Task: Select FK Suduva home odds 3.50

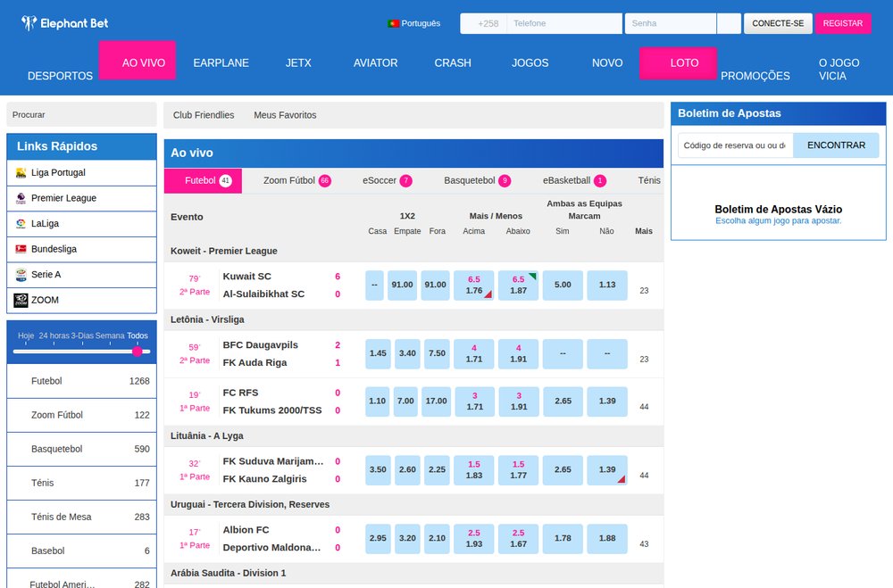Action: coord(378,469)
